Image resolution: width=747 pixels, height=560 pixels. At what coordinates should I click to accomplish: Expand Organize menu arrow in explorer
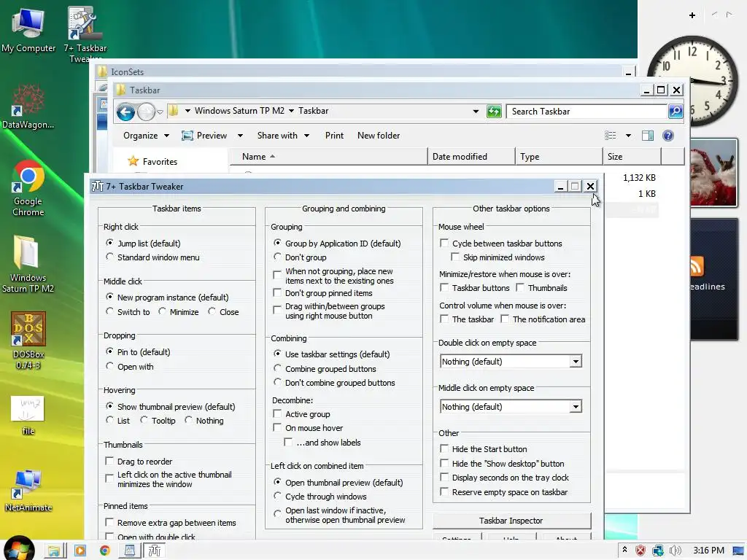coord(167,136)
